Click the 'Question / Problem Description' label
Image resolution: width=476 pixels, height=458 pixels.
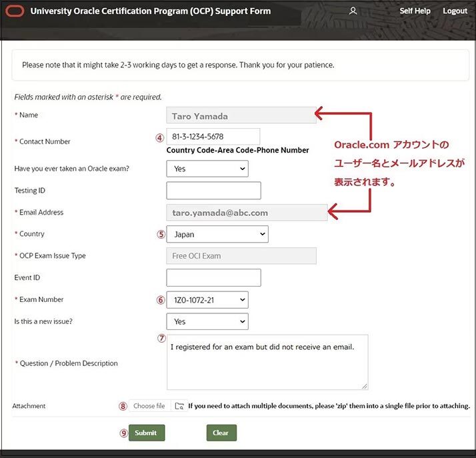pyautogui.click(x=69, y=363)
